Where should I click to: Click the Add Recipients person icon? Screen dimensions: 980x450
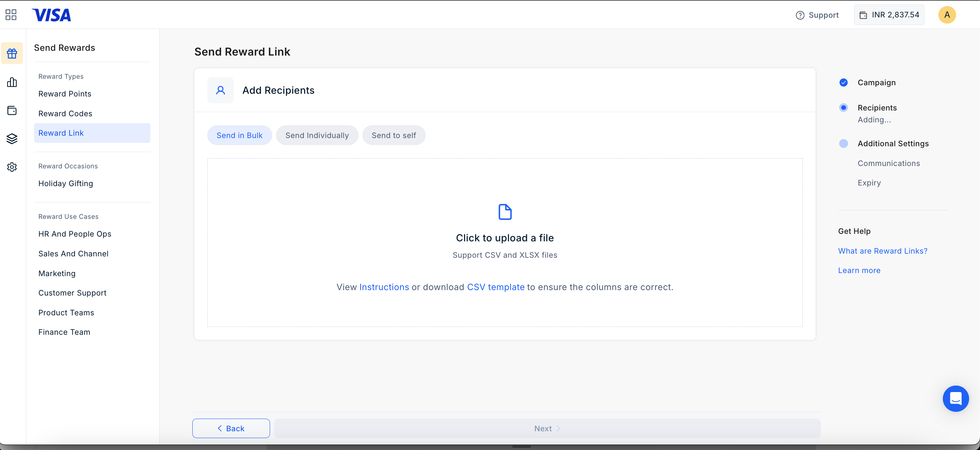pos(220,90)
